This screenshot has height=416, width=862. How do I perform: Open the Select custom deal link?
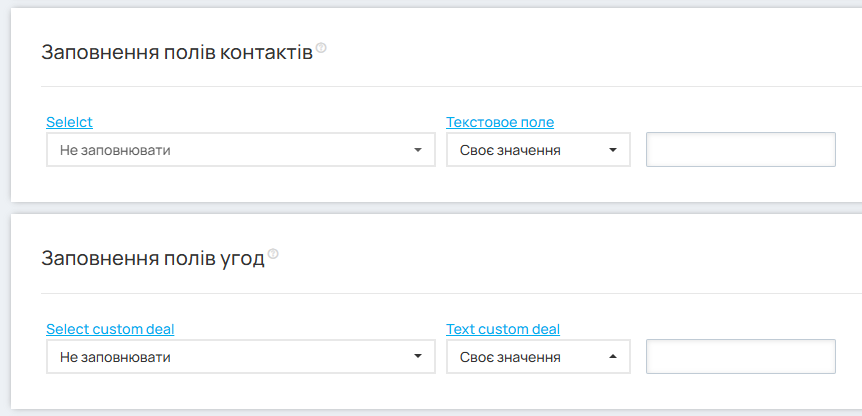(117, 329)
